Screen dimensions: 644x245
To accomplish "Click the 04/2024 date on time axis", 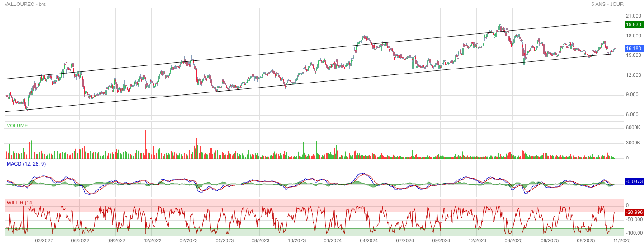I will (369, 240).
